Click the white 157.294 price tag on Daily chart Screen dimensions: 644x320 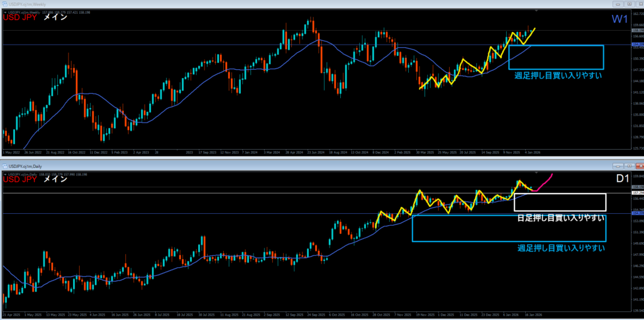(638, 192)
